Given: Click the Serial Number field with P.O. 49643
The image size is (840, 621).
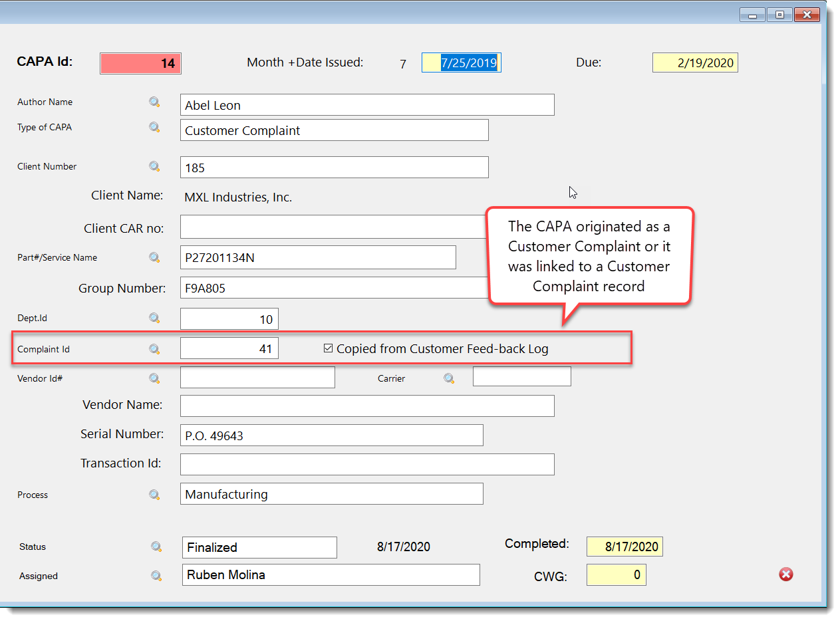Looking at the screenshot, I should [x=331, y=435].
